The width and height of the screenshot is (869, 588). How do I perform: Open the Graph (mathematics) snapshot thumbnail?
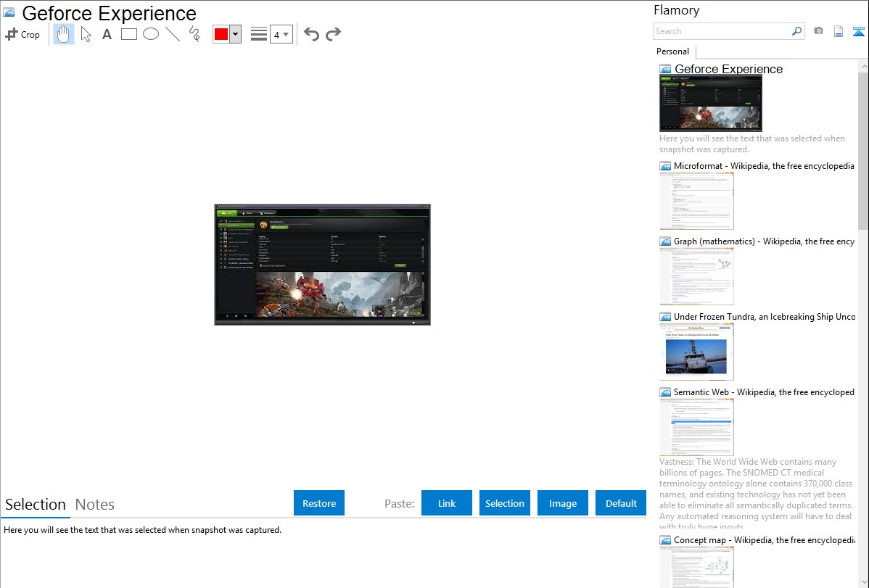[696, 276]
